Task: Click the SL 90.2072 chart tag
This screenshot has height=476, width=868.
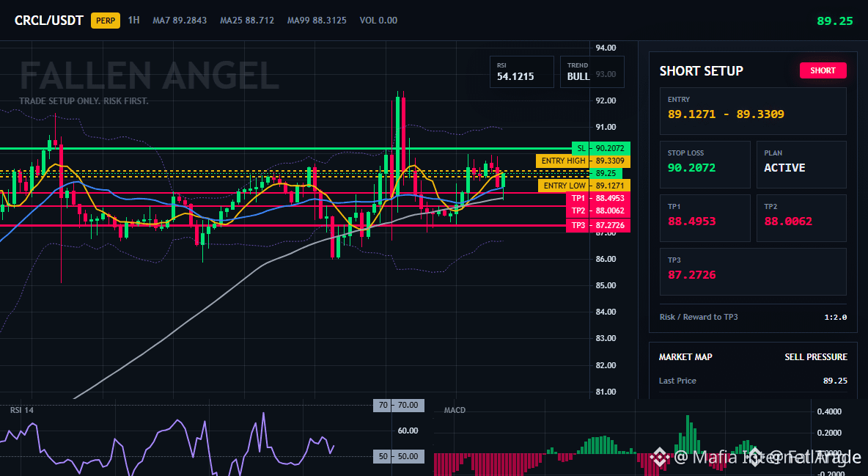Action: pyautogui.click(x=600, y=148)
